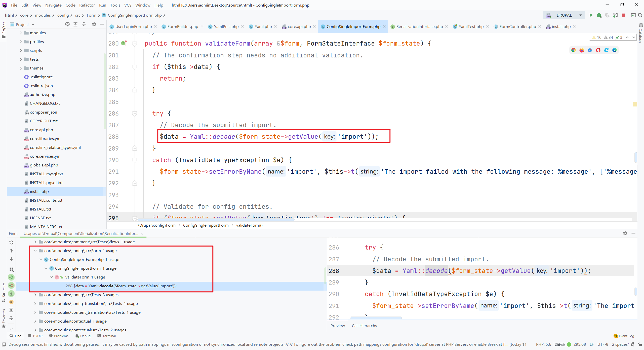The width and height of the screenshot is (644, 350).
Task: Switch to the FormBuilder.php tab
Action: 183,26
